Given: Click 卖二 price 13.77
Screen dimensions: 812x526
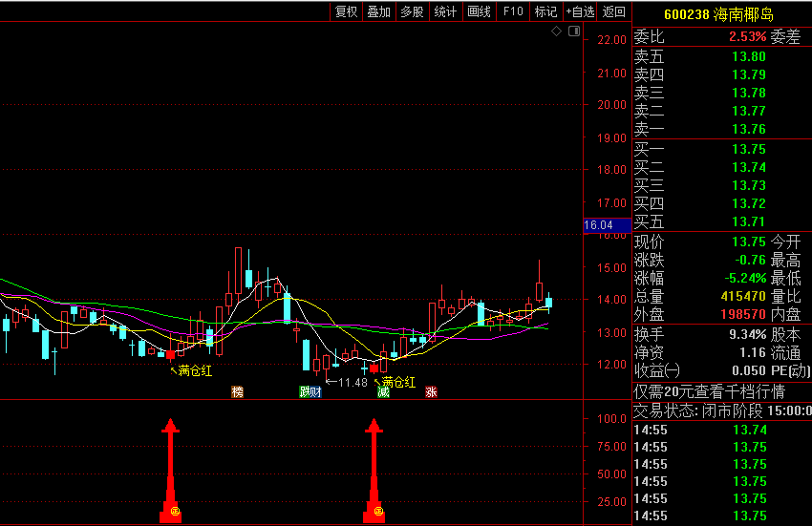Looking at the screenshot, I should (749, 111).
